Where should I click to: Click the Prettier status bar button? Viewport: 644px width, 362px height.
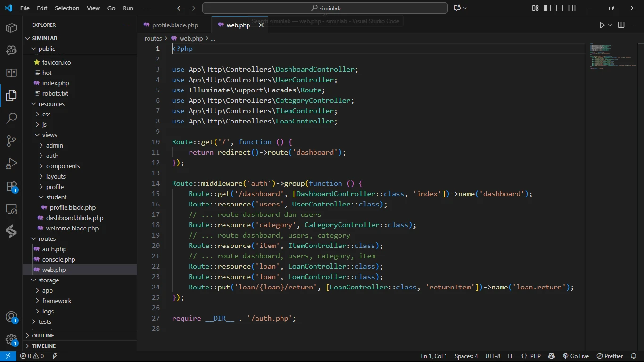pos(610,356)
